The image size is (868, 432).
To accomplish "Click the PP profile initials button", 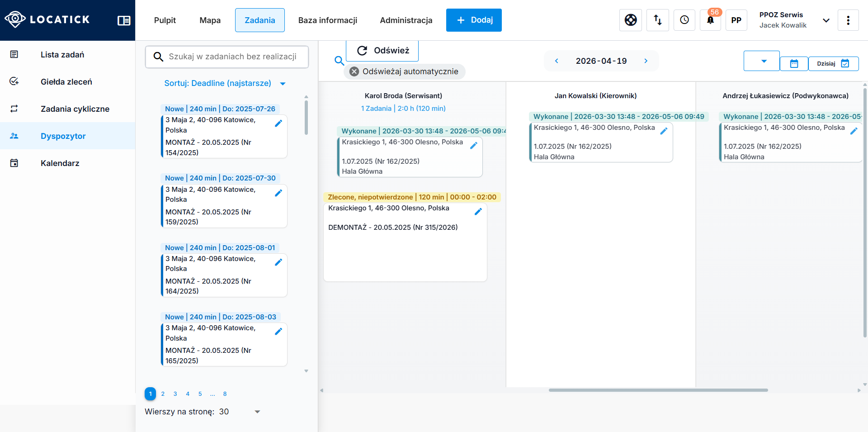I will tap(736, 20).
